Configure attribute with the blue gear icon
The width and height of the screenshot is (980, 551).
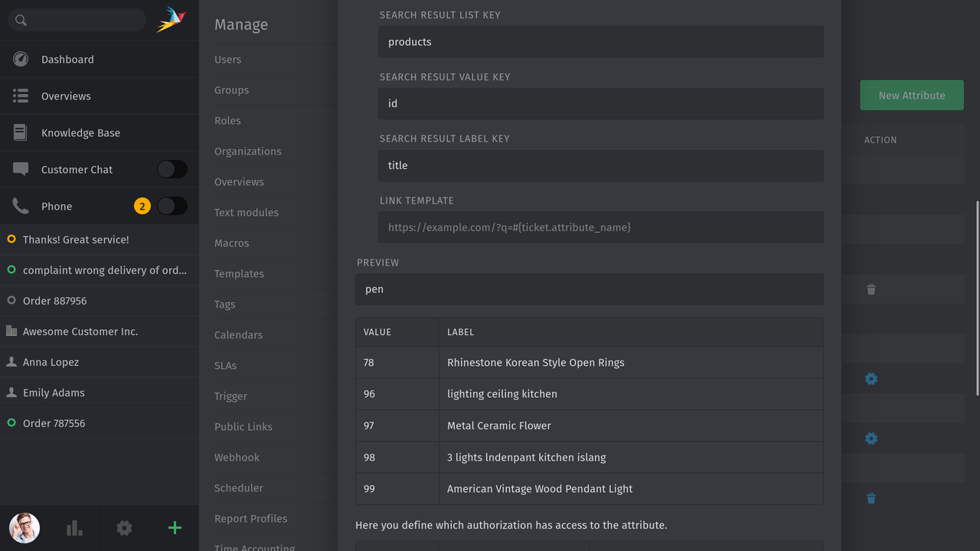point(871,379)
